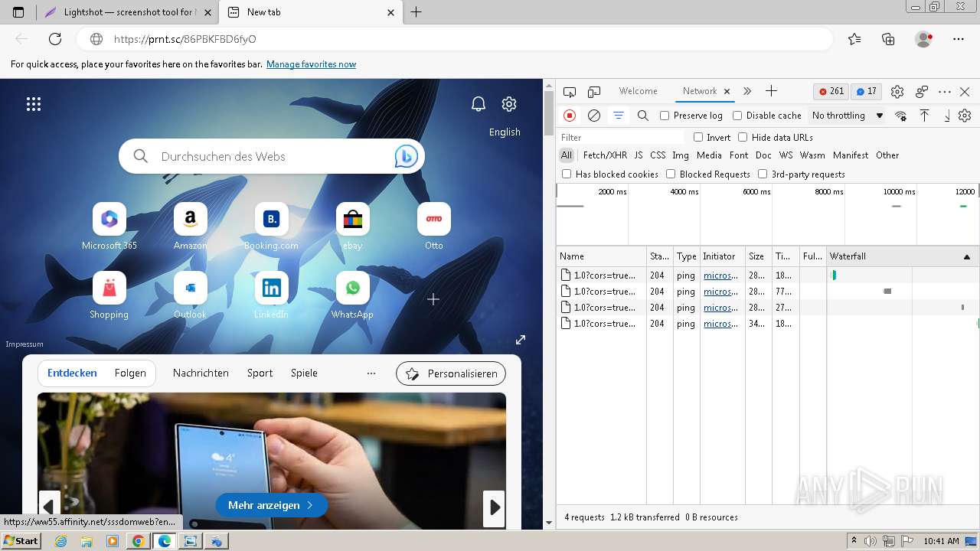Refresh the browser page
This screenshot has height=551, width=980.
pos(55,39)
